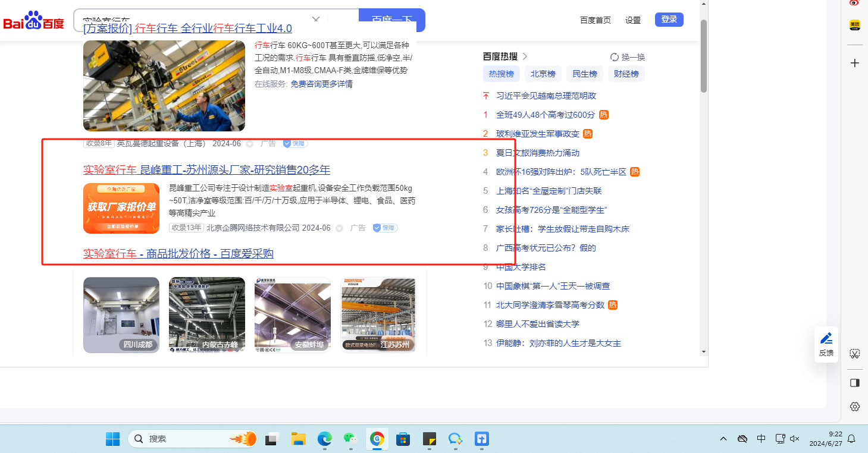This screenshot has height=453, width=868.
Task: Open the 内蒙古赤峰 product image
Action: pos(207,315)
